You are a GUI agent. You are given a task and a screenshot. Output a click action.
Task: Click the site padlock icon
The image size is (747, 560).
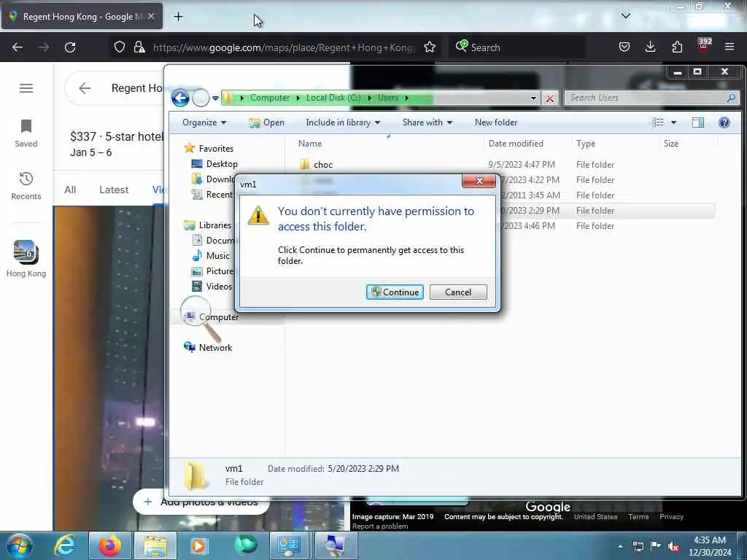[139, 47]
